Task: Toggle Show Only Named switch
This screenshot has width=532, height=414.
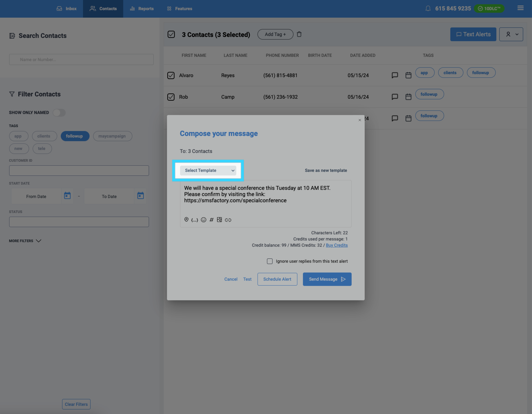Action: click(x=59, y=113)
